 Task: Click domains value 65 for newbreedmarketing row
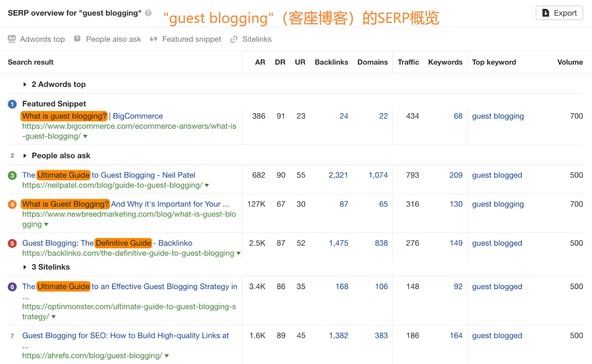point(383,204)
